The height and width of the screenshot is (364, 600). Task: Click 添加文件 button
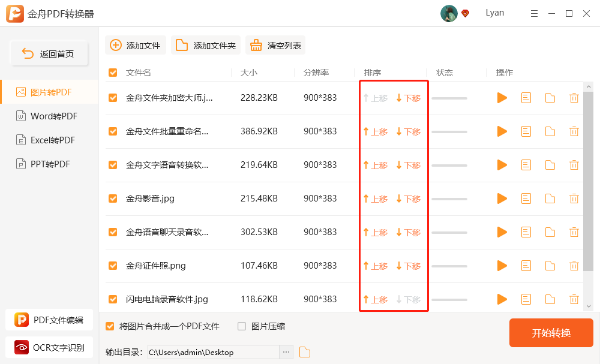click(x=136, y=45)
